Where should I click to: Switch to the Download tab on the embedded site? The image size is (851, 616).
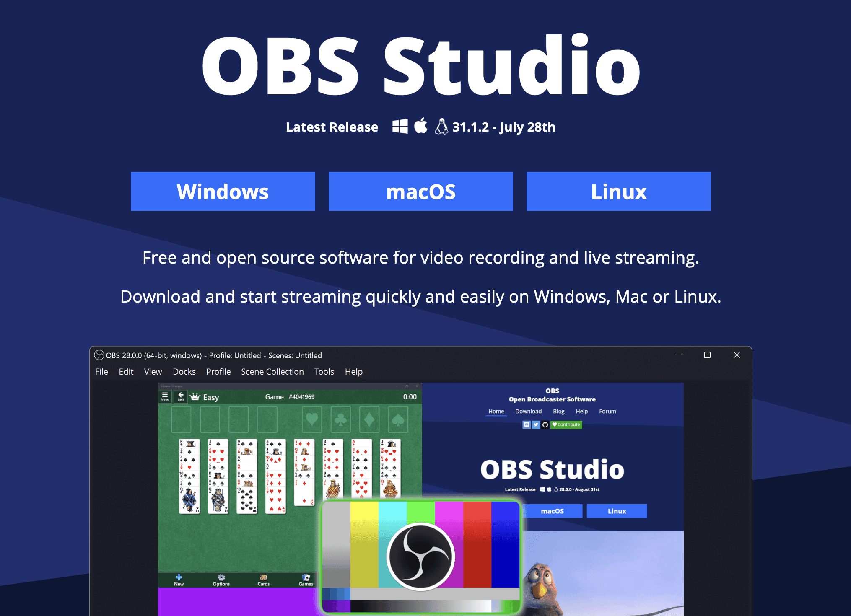coord(529,411)
